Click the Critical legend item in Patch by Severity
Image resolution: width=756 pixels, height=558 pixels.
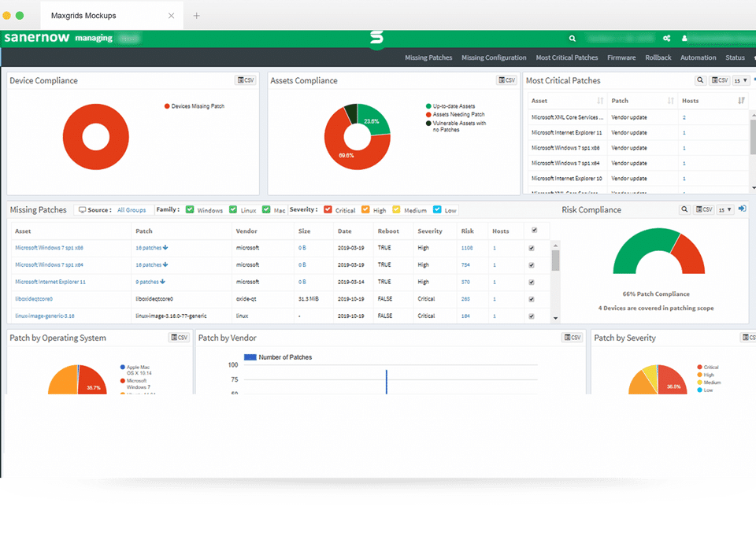707,368
